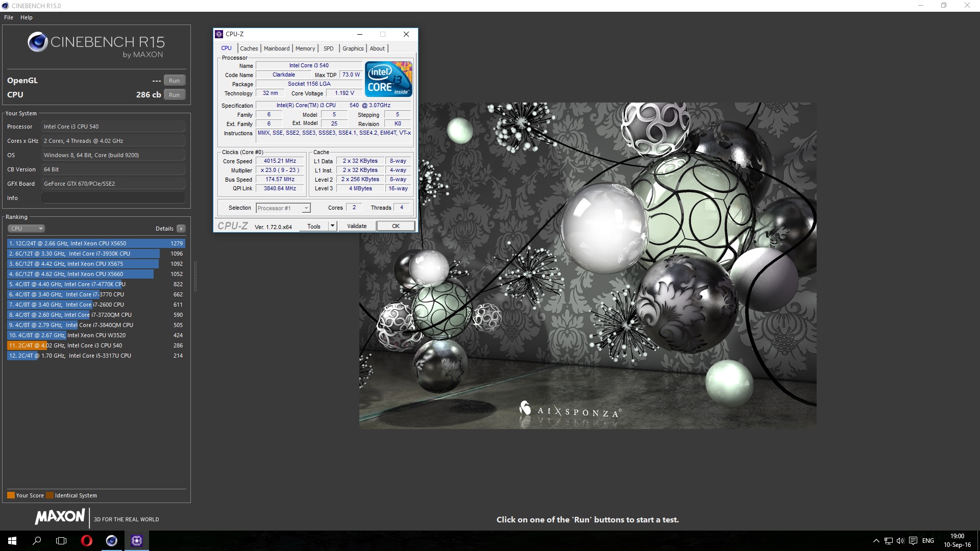Open the Help menu in Cinebench
Screen dimensions: 980x551
(26, 17)
